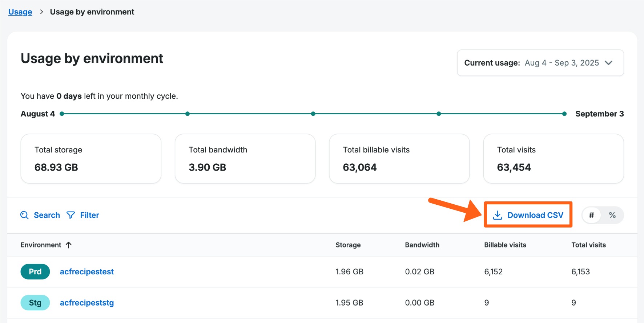Sort by Billable visits column header
The height and width of the screenshot is (323, 644).
pos(505,245)
